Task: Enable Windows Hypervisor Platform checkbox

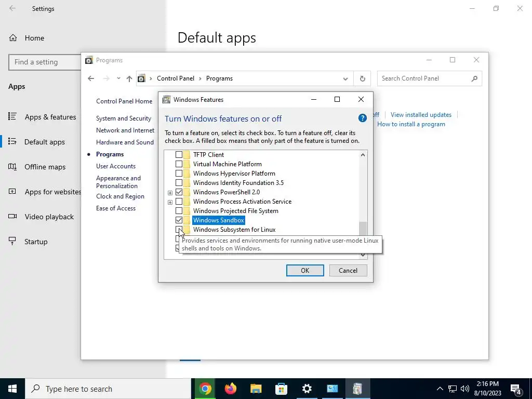Action: point(179,174)
